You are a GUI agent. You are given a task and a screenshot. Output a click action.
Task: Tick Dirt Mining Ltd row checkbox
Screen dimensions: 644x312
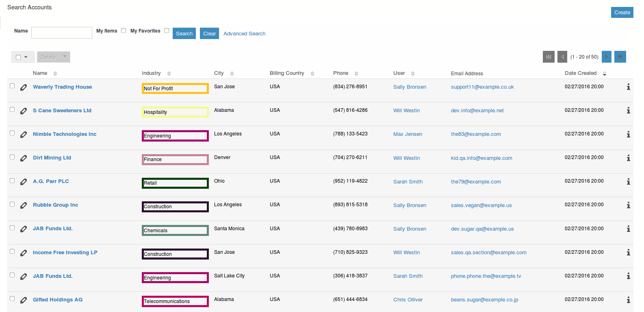tap(12, 157)
